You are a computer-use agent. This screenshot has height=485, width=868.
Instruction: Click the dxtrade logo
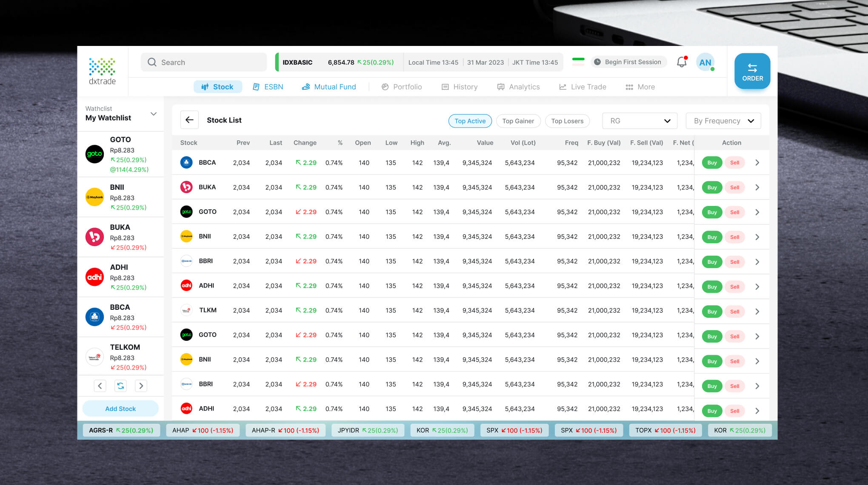tap(102, 71)
